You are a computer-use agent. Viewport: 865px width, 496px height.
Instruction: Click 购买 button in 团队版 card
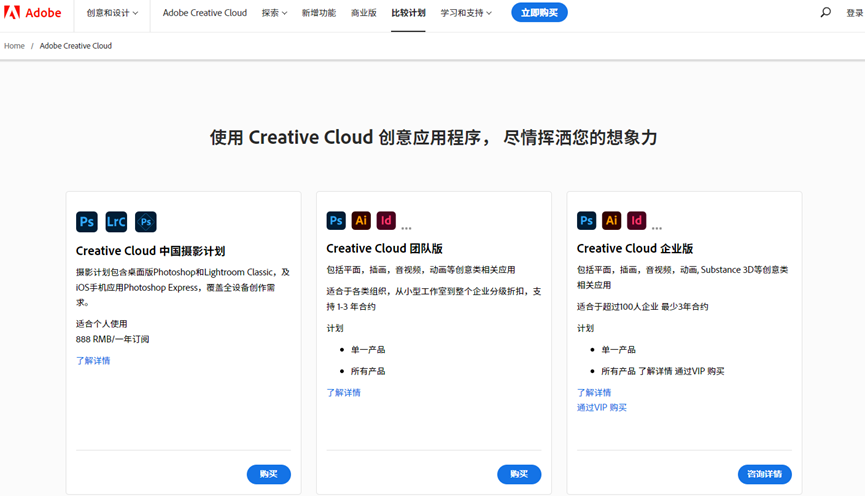click(x=519, y=474)
